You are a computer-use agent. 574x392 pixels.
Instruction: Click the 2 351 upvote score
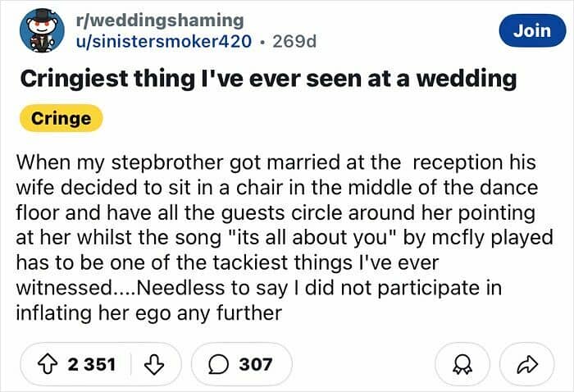tap(92, 365)
